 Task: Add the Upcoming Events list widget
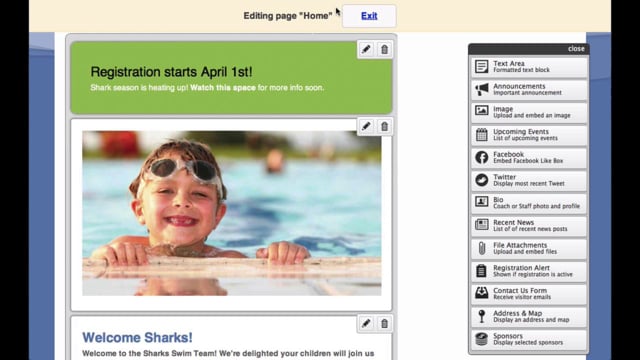pos(529,135)
